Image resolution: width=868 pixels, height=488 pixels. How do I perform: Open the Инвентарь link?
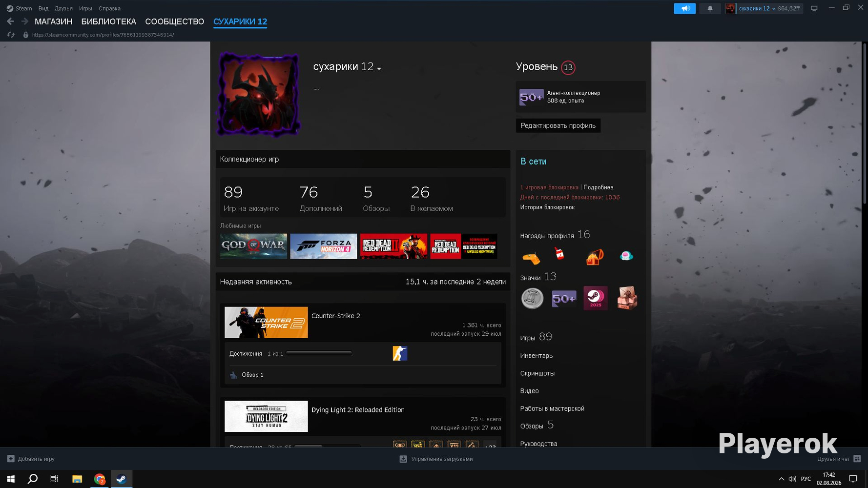536,356
